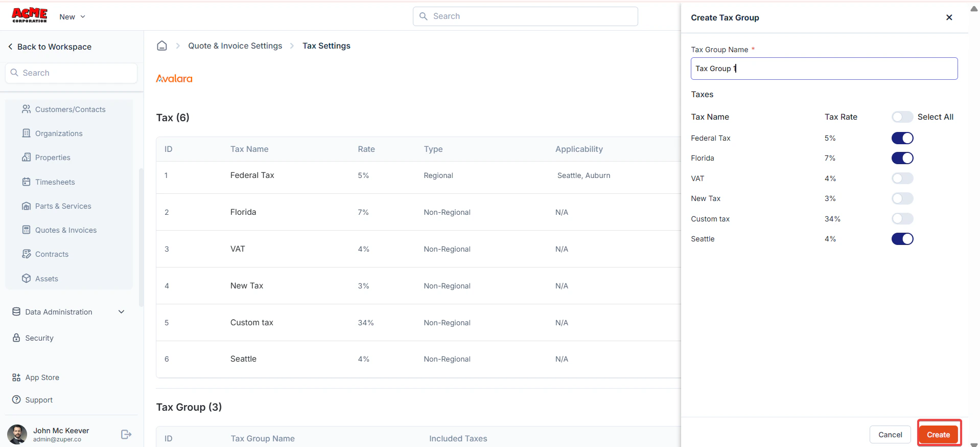Click VAT name in Tax table
Screen dimensions: 980x447
(x=238, y=249)
